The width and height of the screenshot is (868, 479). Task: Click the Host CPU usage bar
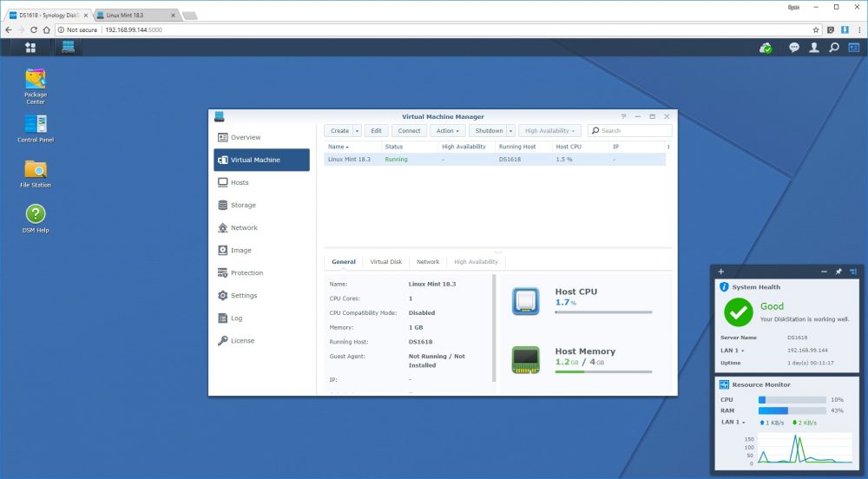[x=603, y=312]
